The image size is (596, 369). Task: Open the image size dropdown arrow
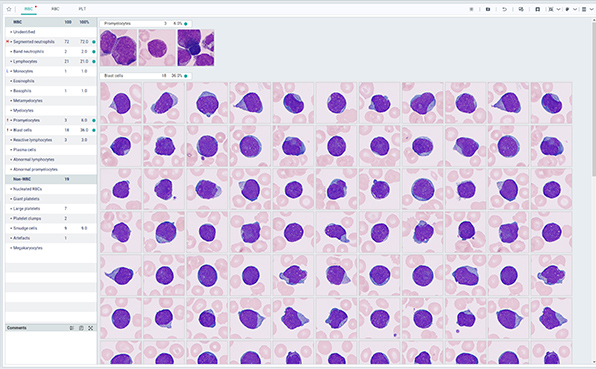558,9
